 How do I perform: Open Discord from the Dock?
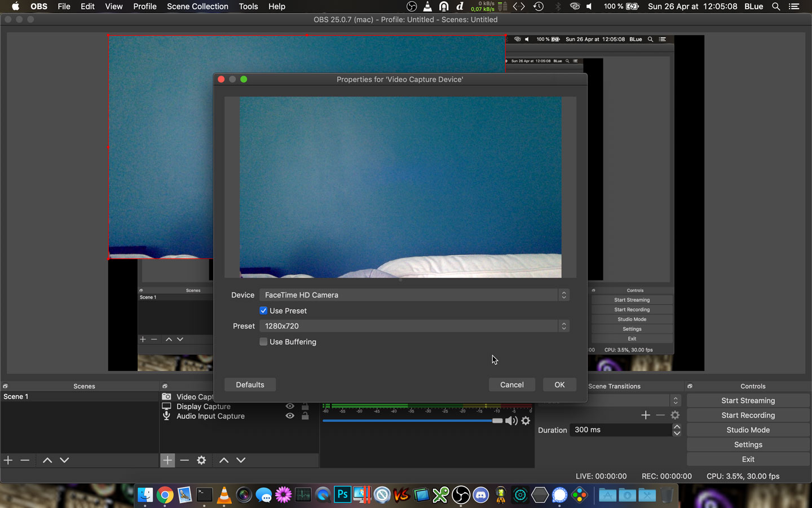point(480,495)
